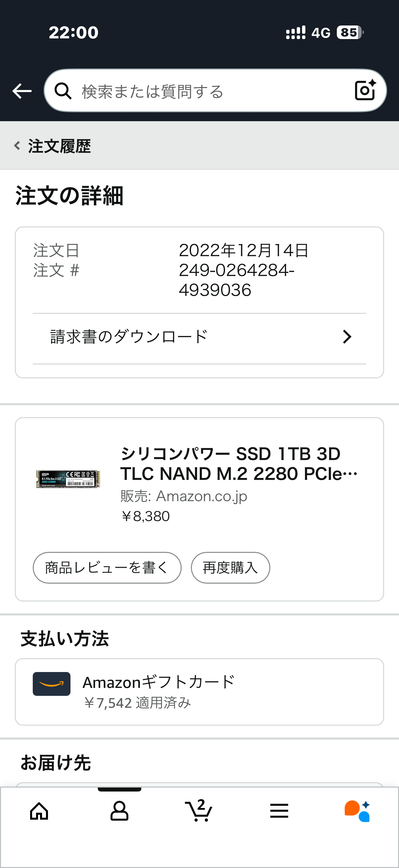Viewport: 399px width, 868px height.
Task: Open the shopping cart with 2 items
Action: pos(199,811)
